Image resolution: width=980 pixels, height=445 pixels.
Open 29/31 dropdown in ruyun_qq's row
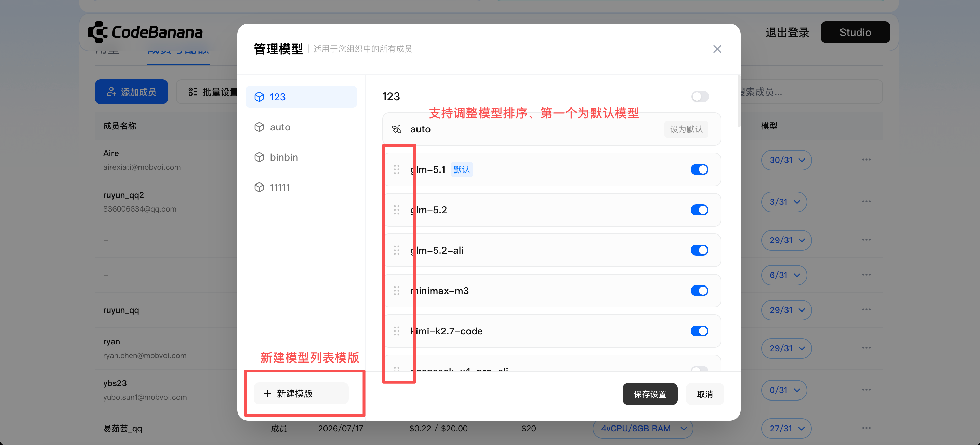786,310
